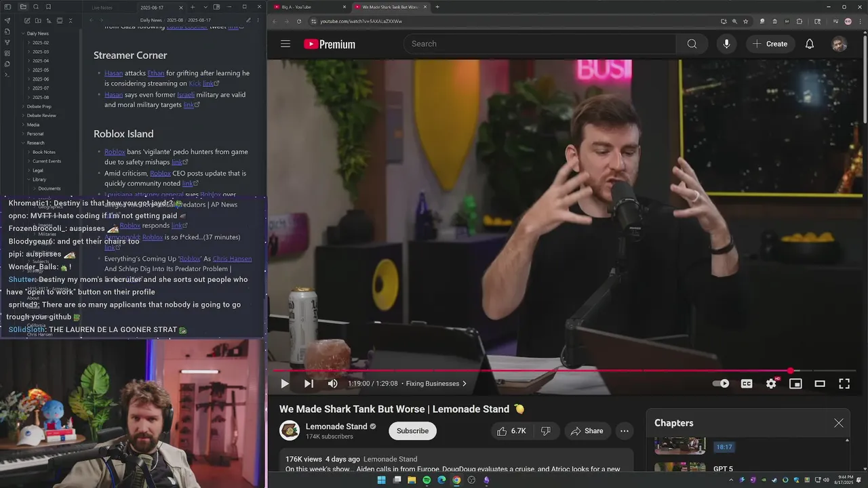This screenshot has width=868, height=488.
Task: Open YouTube notifications bell
Action: (x=810, y=44)
